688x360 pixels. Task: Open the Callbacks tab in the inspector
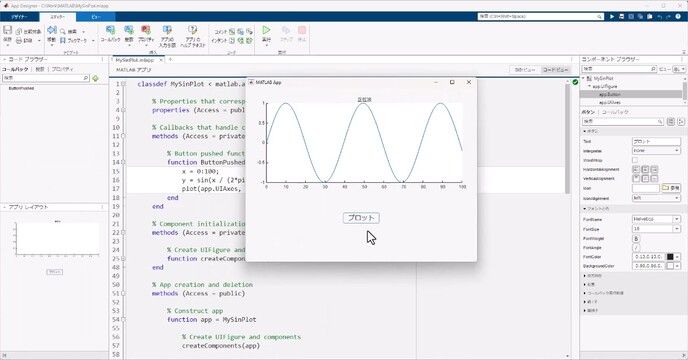(x=615, y=112)
